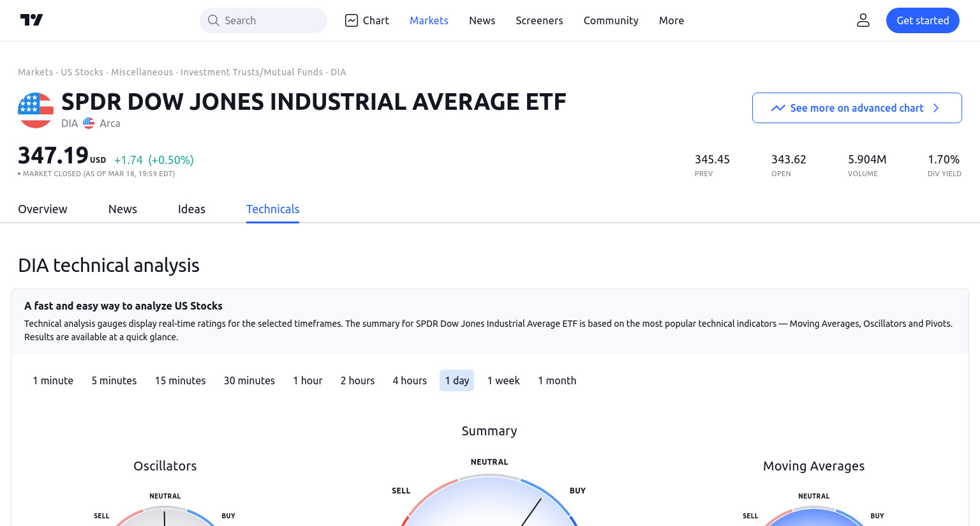Click the chevron arrow on advanced chart button

(936, 108)
